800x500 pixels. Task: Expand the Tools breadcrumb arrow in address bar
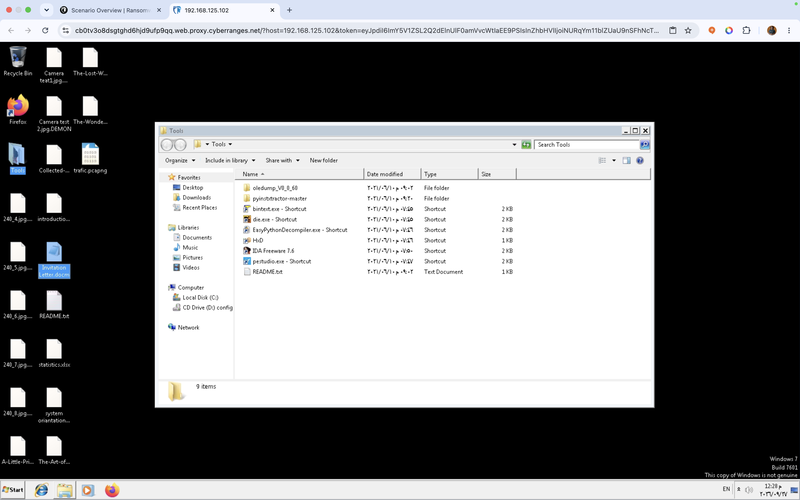click(x=230, y=144)
